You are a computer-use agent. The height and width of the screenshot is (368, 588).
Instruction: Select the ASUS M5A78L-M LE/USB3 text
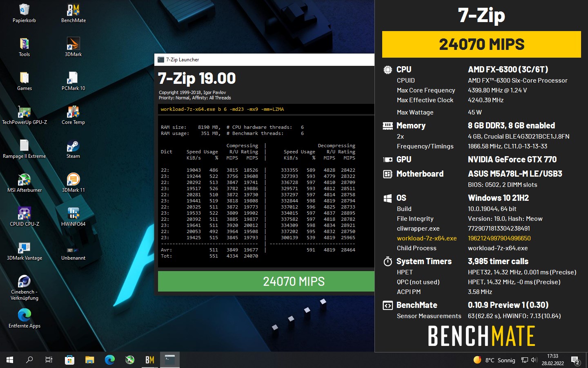pos(515,174)
